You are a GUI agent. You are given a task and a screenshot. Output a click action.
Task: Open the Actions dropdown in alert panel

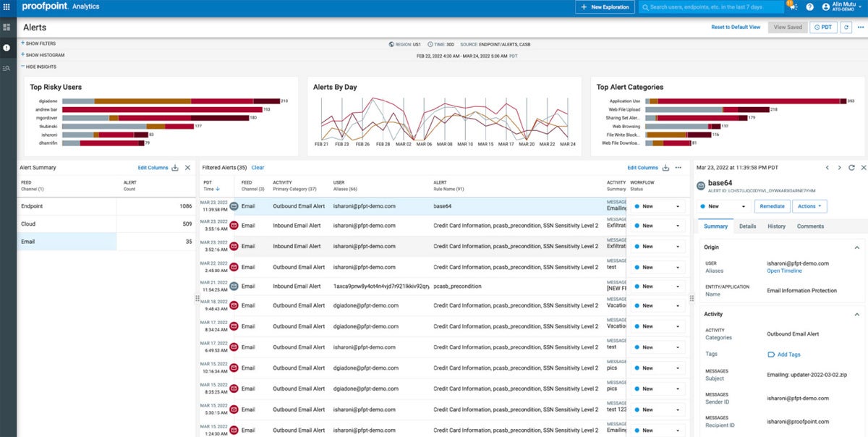(x=809, y=206)
